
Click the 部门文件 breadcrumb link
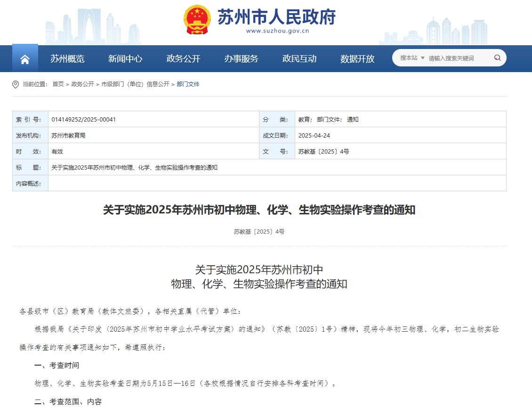click(x=188, y=84)
